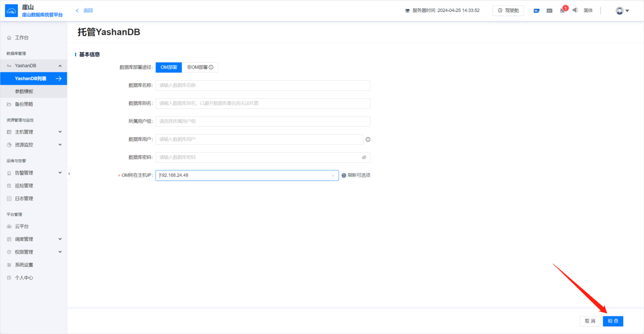
Task: Collapse the YashanDB sidebar section
Action: 26,65
